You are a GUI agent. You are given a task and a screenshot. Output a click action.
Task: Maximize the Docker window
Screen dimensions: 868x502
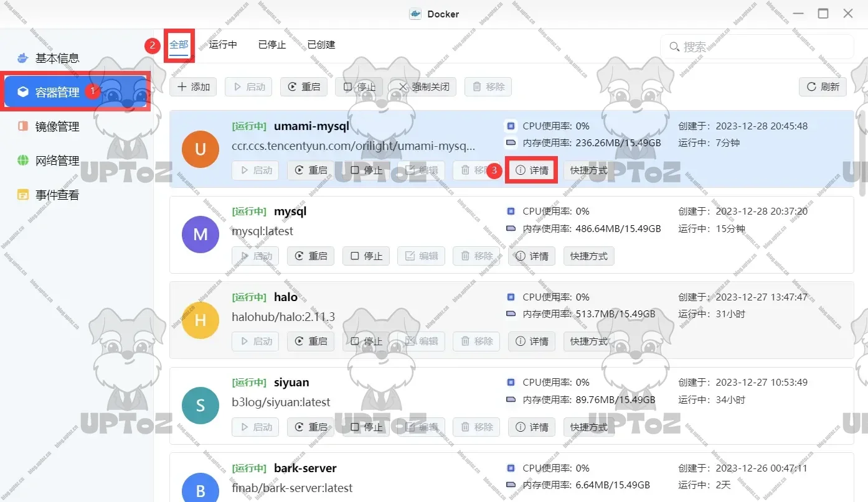pyautogui.click(x=823, y=14)
